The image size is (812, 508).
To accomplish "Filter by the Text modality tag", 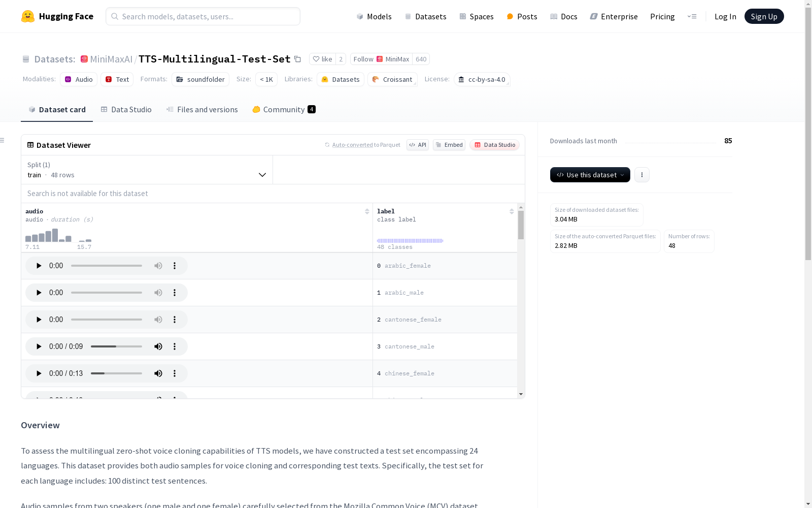I will pos(117,79).
